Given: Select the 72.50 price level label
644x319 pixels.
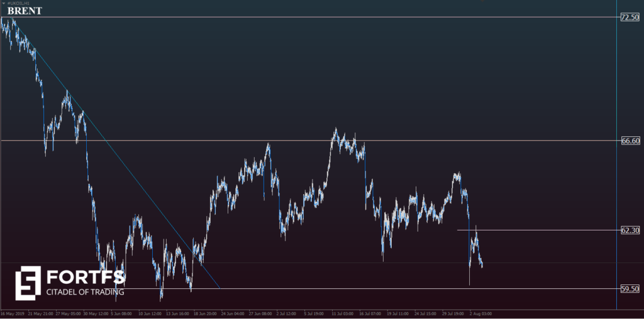Looking at the screenshot, I should coord(630,18).
